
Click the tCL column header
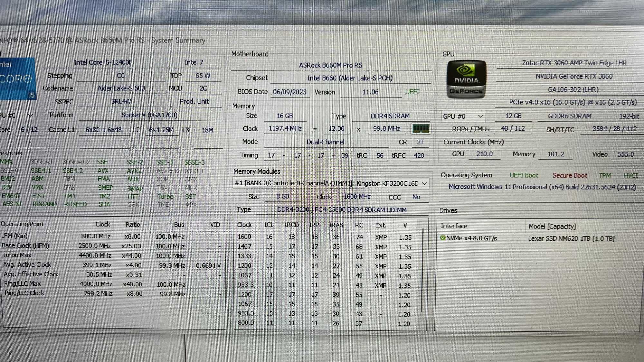pyautogui.click(x=269, y=225)
